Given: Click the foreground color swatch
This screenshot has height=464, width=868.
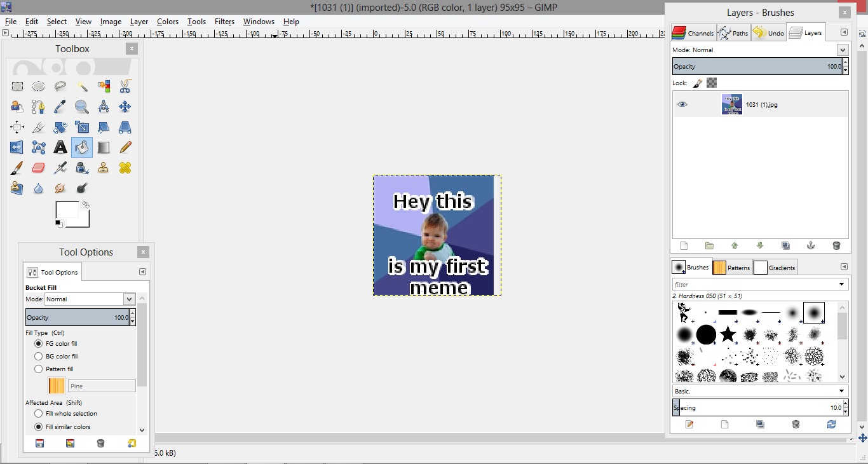Looking at the screenshot, I should [67, 210].
